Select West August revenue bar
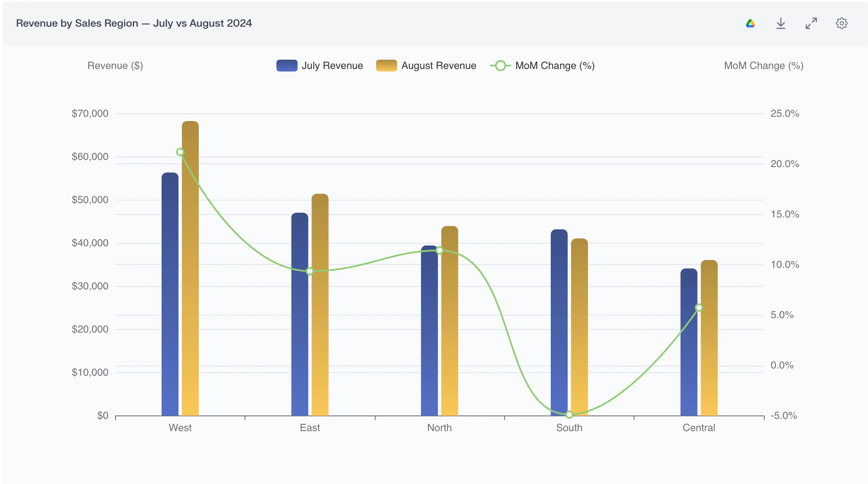 click(x=190, y=268)
